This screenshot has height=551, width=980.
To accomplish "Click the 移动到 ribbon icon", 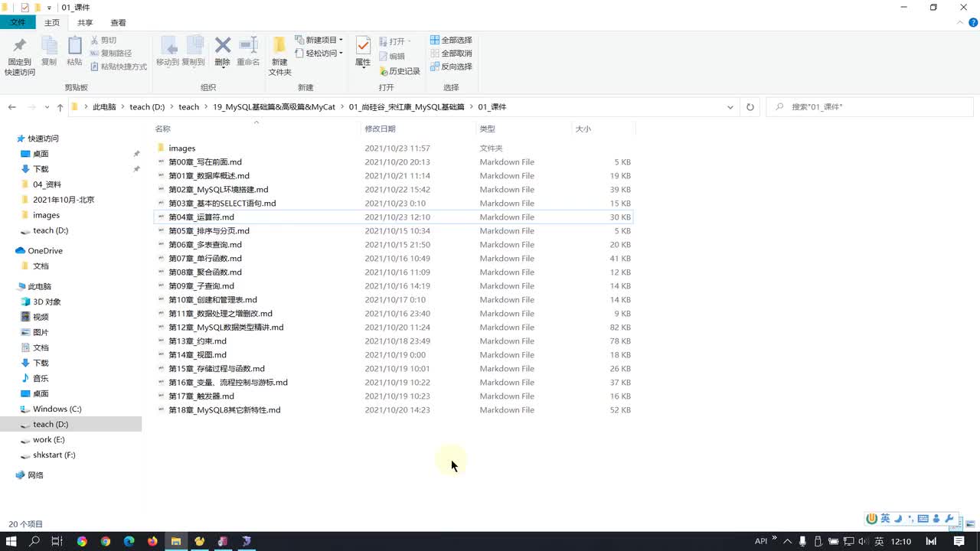I will click(168, 46).
